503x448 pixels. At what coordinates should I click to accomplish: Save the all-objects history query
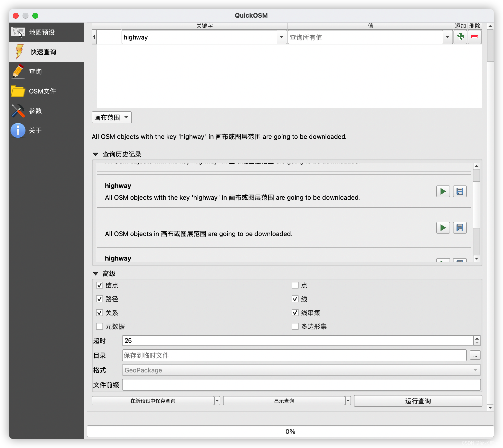[x=459, y=228]
